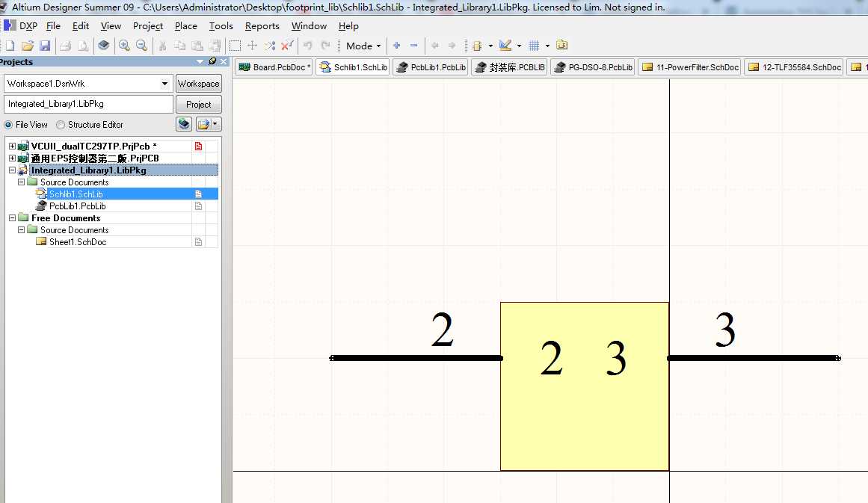868x503 pixels.
Task: Pin the Projects panel with the pushpin
Action: pos(212,61)
